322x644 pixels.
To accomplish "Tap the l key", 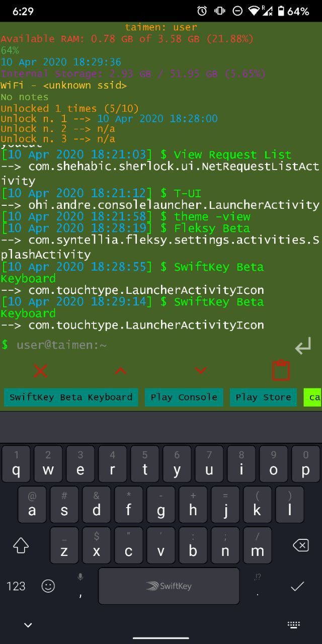I will coord(290,504).
